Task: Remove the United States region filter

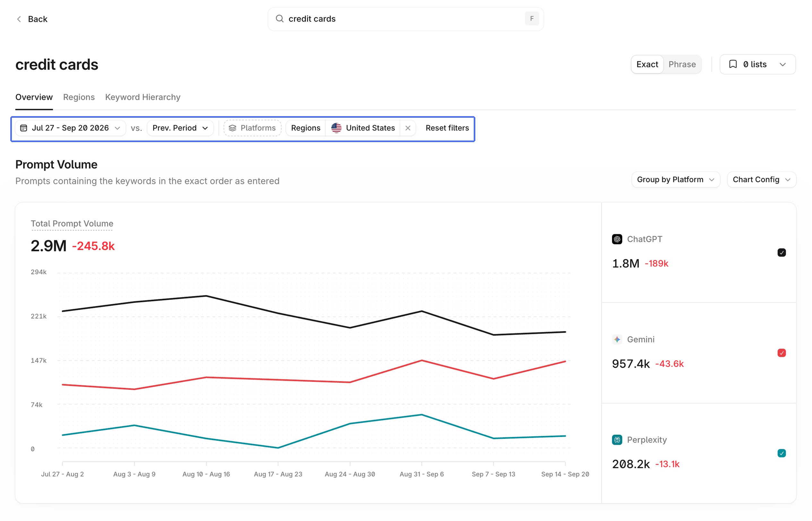Action: tap(408, 128)
